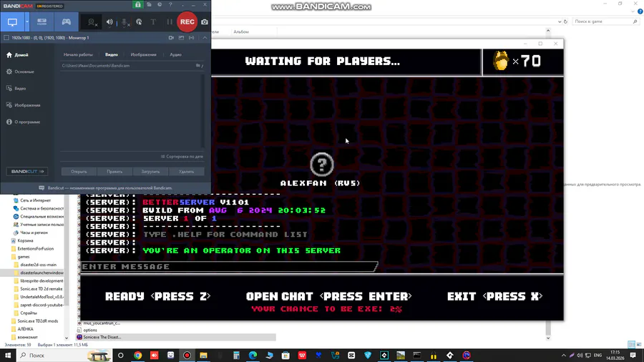The width and height of the screenshot is (644, 362).
Task: Open File Explorer from the taskbar
Action: (203, 356)
